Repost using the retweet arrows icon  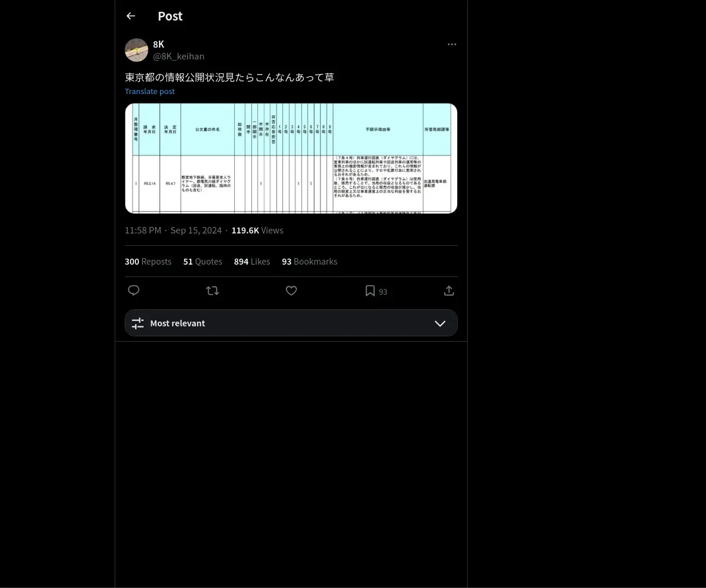click(x=212, y=290)
